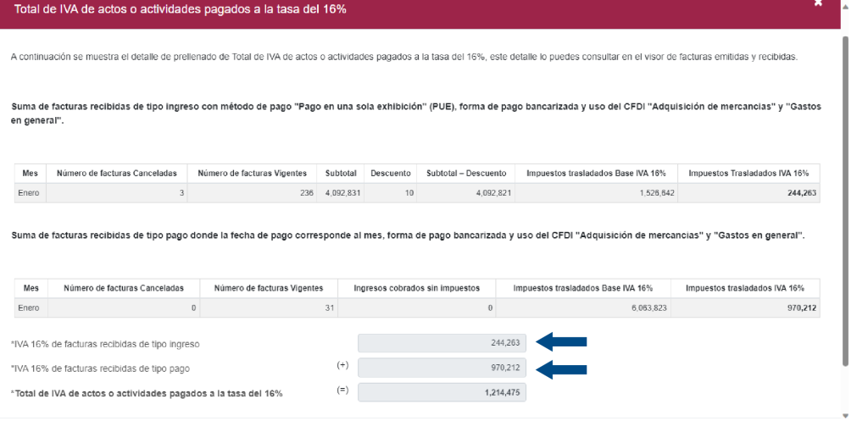This screenshot has height=421, width=868.
Task: Close the Total de IVA dialog
Action: point(818,3)
